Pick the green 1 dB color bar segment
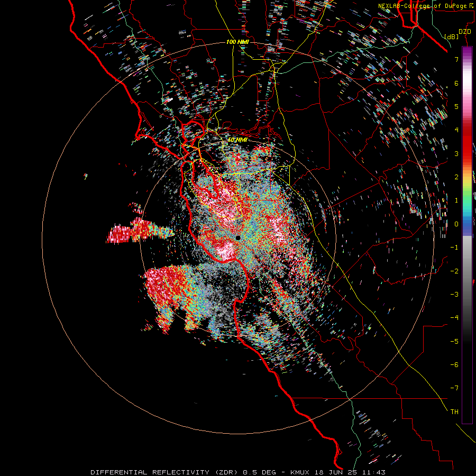This screenshot has width=476, height=476. [467, 200]
